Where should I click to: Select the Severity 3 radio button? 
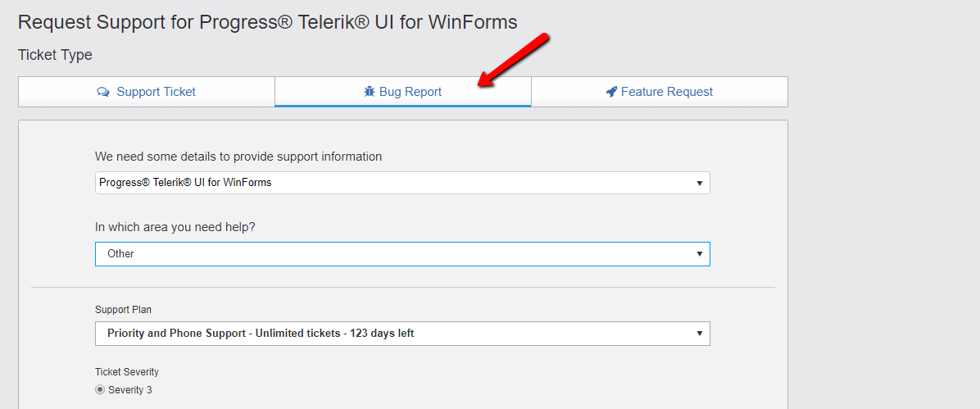click(x=100, y=390)
